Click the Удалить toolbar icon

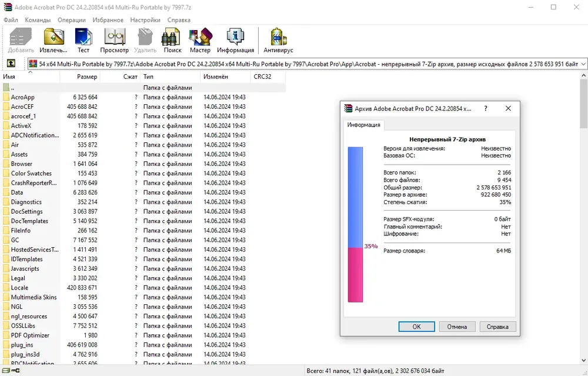(x=145, y=36)
